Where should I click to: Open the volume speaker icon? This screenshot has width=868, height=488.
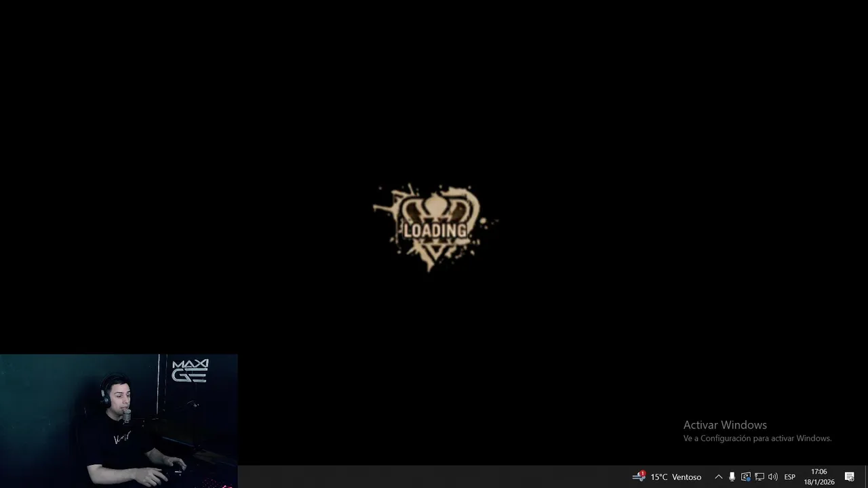(x=773, y=476)
